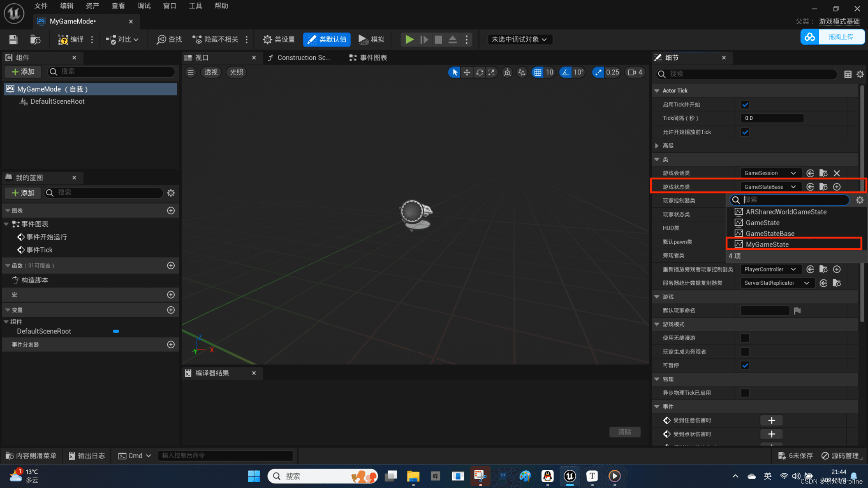Click the Save floppy disk icon
The width and height of the screenshot is (868, 488).
pos(13,40)
